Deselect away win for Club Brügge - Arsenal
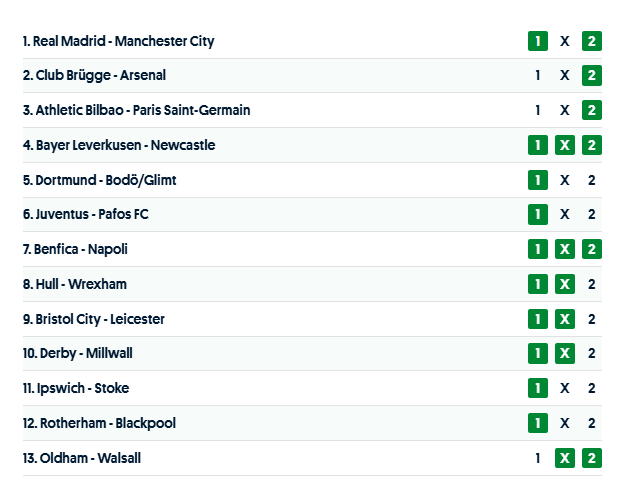The image size is (628, 486). click(592, 75)
